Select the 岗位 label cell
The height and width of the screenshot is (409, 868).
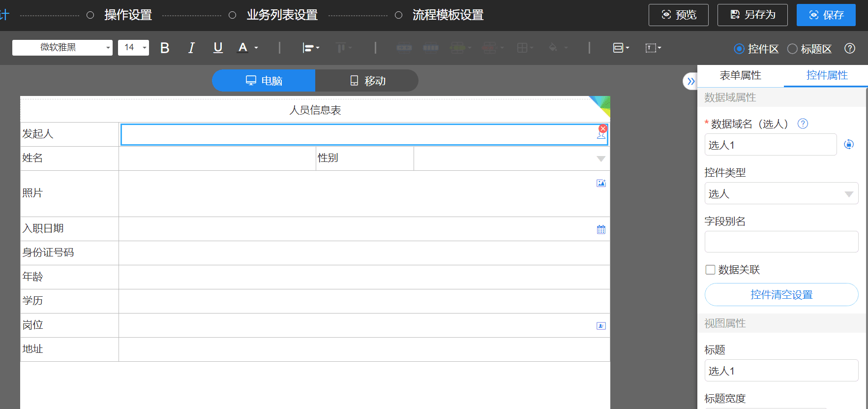(x=69, y=325)
